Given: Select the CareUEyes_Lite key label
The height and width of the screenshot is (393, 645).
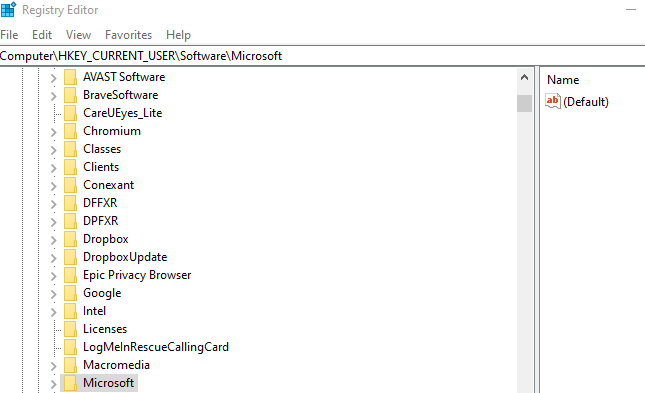Looking at the screenshot, I should coord(123,113).
